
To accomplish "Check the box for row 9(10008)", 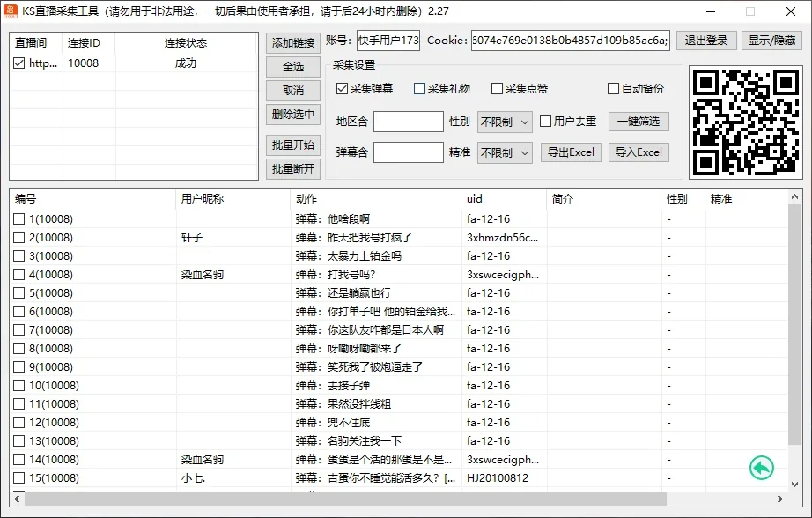I will click(x=19, y=367).
